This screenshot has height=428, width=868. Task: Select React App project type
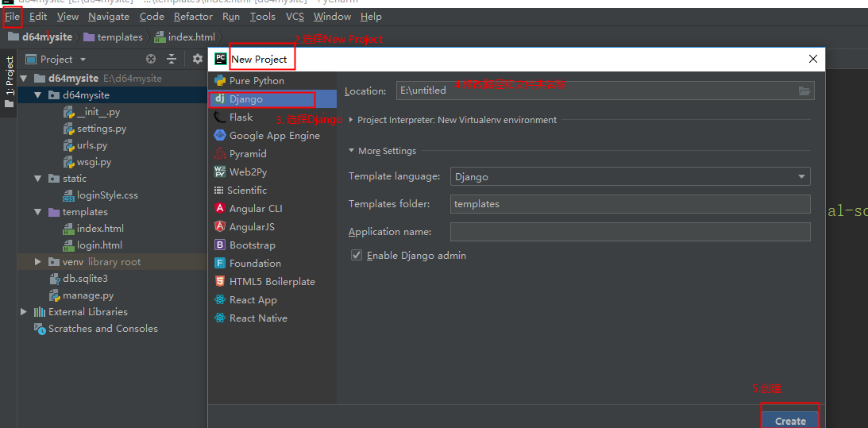[x=272, y=300]
